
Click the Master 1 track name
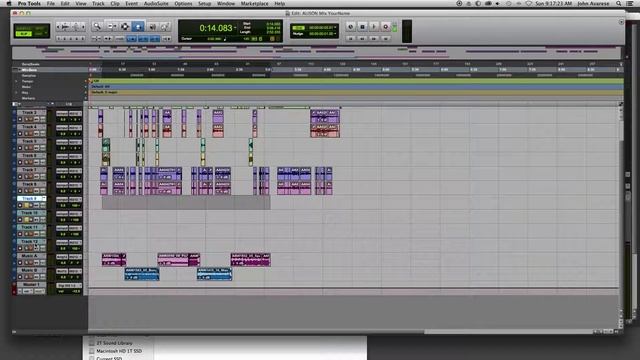click(31, 284)
